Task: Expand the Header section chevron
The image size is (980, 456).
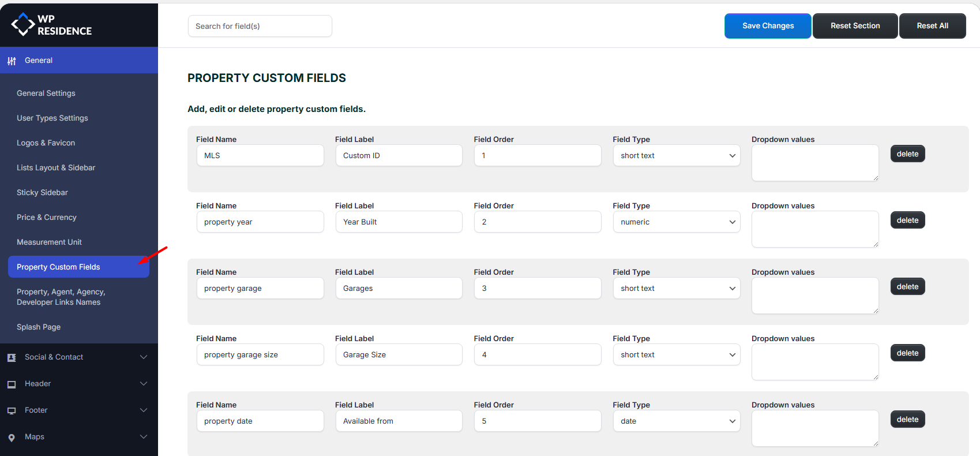Action: 144,384
